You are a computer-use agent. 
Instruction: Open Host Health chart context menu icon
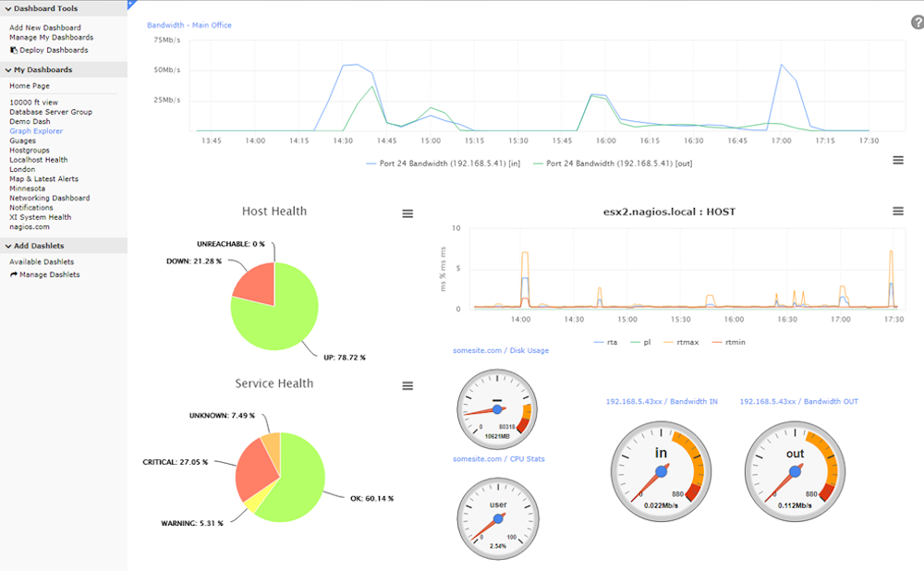pos(407,214)
